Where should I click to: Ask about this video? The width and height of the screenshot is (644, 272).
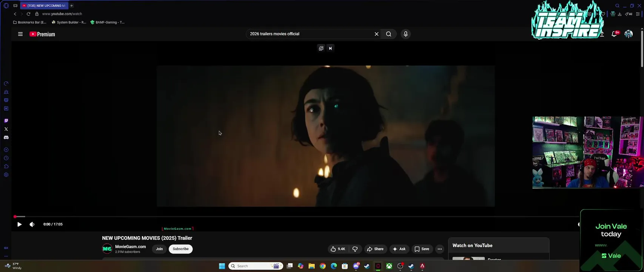point(399,249)
